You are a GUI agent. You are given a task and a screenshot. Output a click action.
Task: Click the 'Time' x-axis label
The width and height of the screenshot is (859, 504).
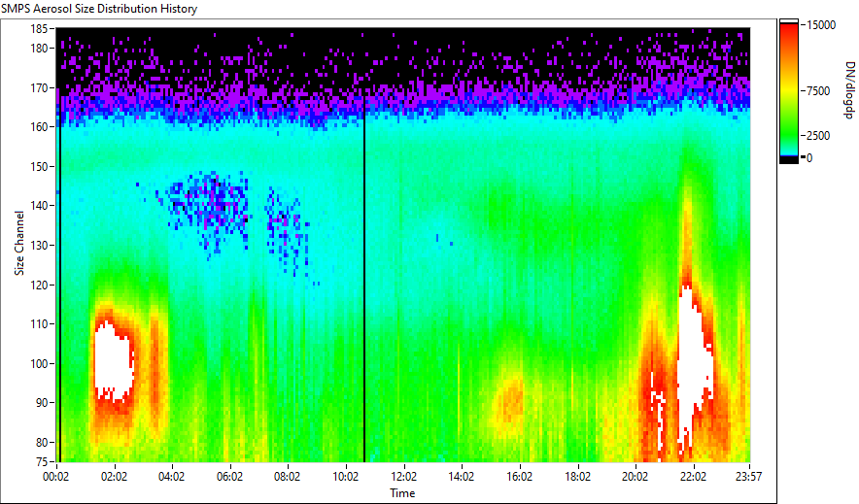(x=402, y=493)
